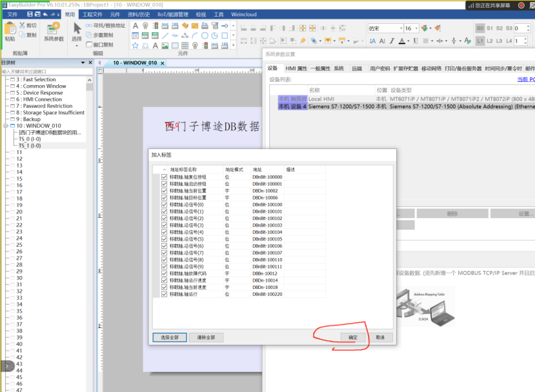The width and height of the screenshot is (535, 392).
Task: Switch to 用户密码 tab in system settings
Action: pyautogui.click(x=379, y=68)
